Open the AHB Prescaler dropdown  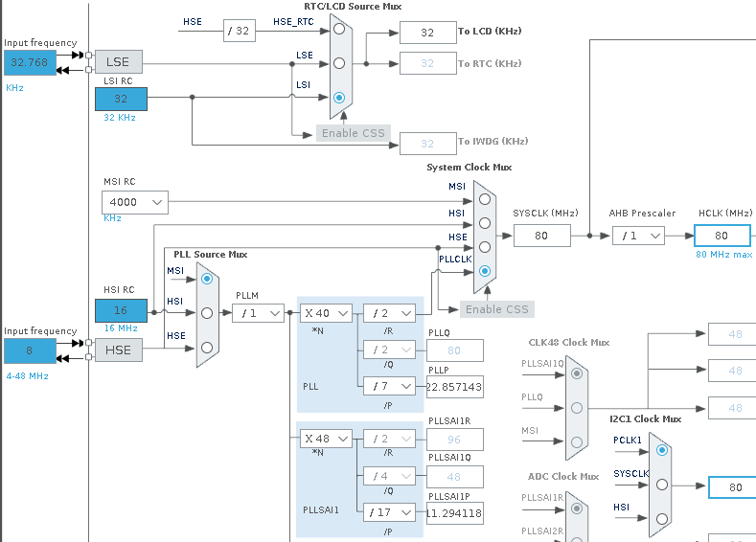coord(638,236)
